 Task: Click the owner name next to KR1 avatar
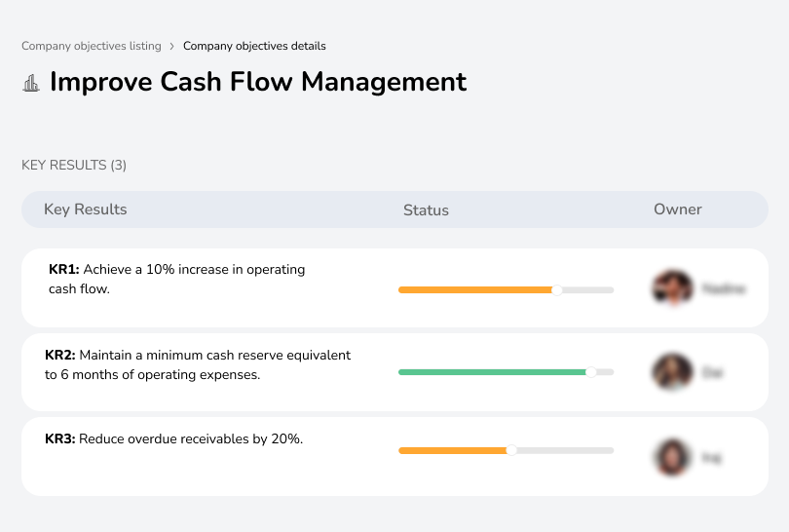723,289
